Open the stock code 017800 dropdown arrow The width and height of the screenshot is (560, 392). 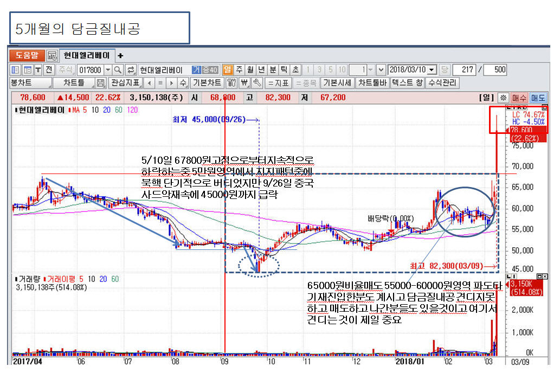click(x=107, y=70)
